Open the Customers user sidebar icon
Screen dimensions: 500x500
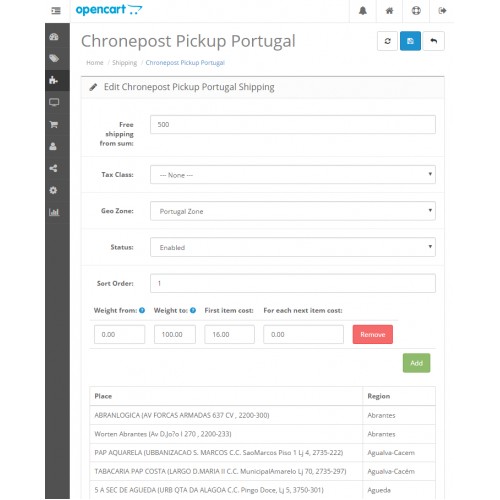tap(53, 146)
